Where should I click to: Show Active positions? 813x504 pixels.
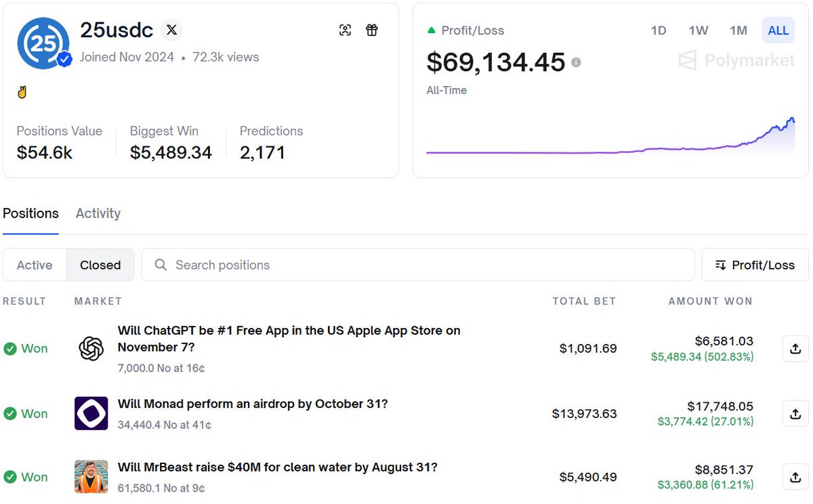click(x=35, y=265)
